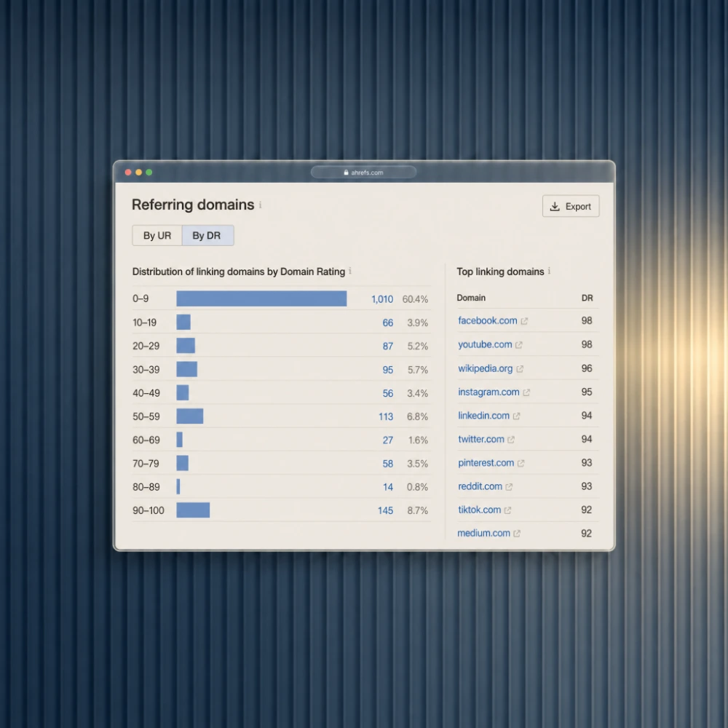Click the linkedin.com domain link
This screenshot has width=728, height=728.
pos(483,416)
